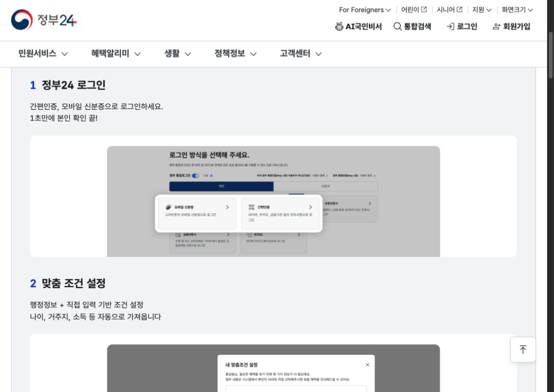Click the text 나이, 거주지, 소득 등 자동으로 가져옵니다
The image size is (554, 392).
(95, 316)
